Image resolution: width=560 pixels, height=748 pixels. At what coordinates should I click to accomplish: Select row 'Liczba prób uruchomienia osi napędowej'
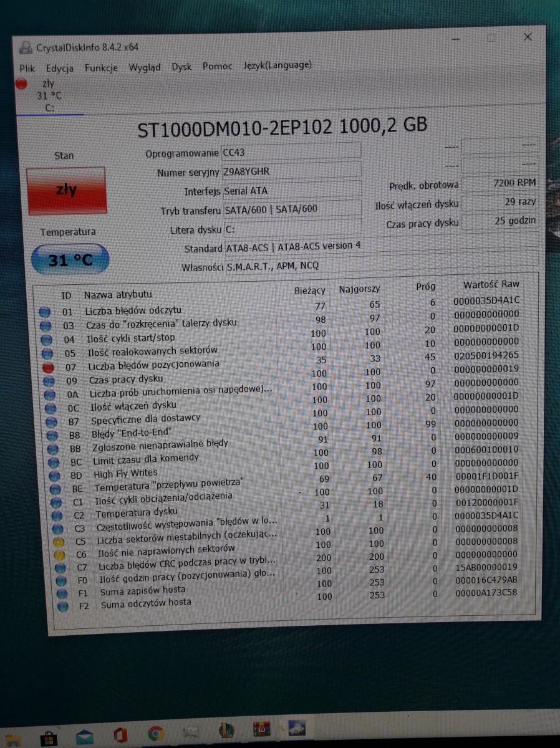coord(283,390)
